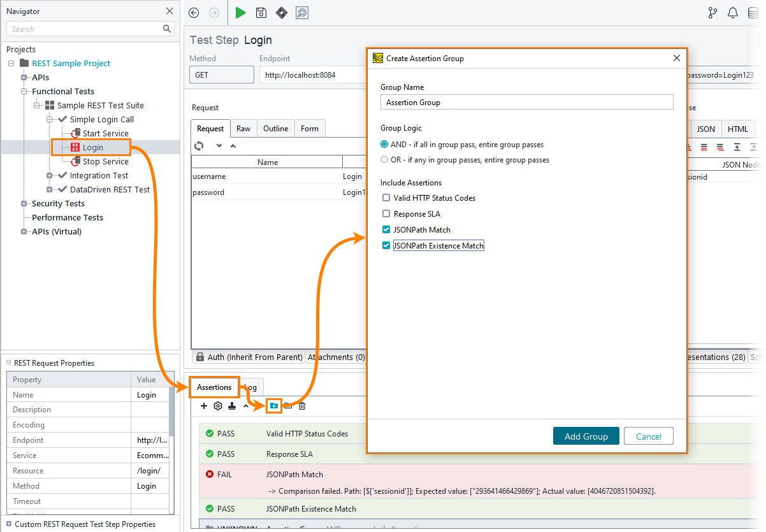
Task: Open notifications via the bell icon
Action: pos(732,12)
